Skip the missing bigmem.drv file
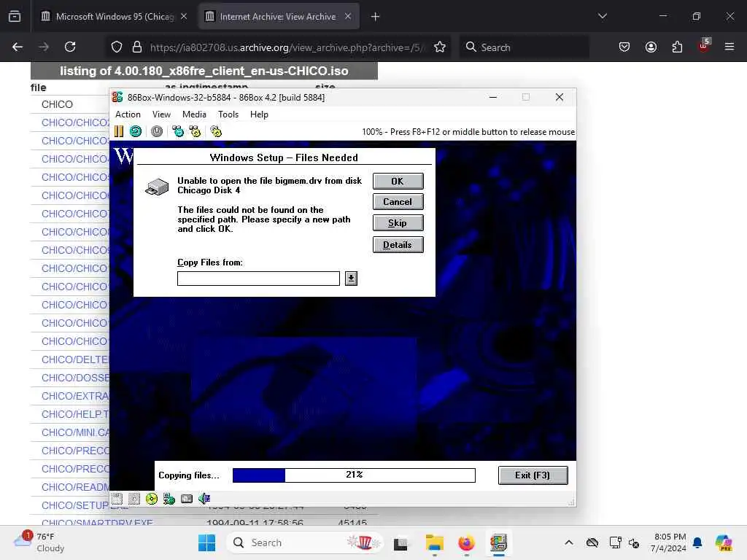 coord(398,223)
